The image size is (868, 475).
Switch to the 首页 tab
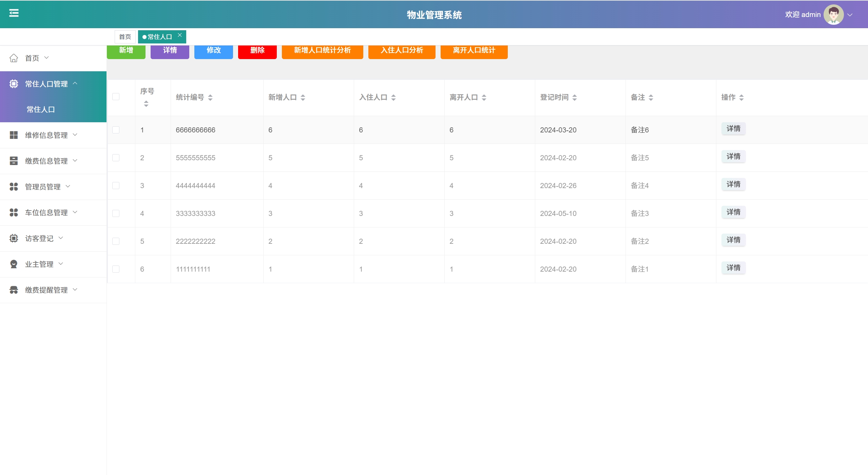click(x=125, y=37)
